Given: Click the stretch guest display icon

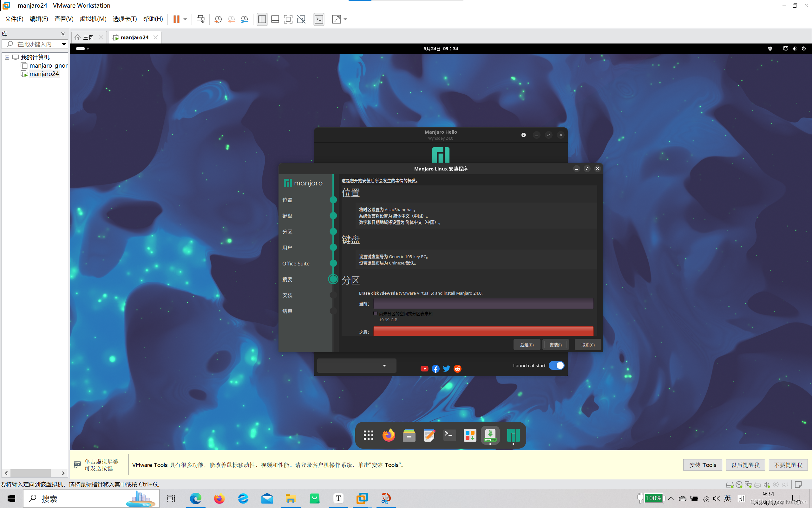Looking at the screenshot, I should [337, 19].
